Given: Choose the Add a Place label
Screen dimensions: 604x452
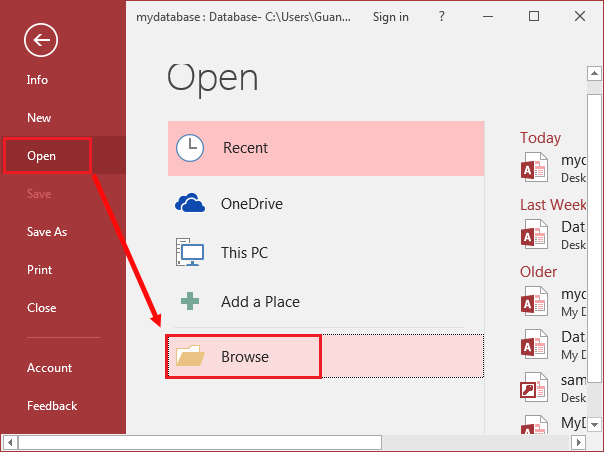Looking at the screenshot, I should click(x=260, y=302).
